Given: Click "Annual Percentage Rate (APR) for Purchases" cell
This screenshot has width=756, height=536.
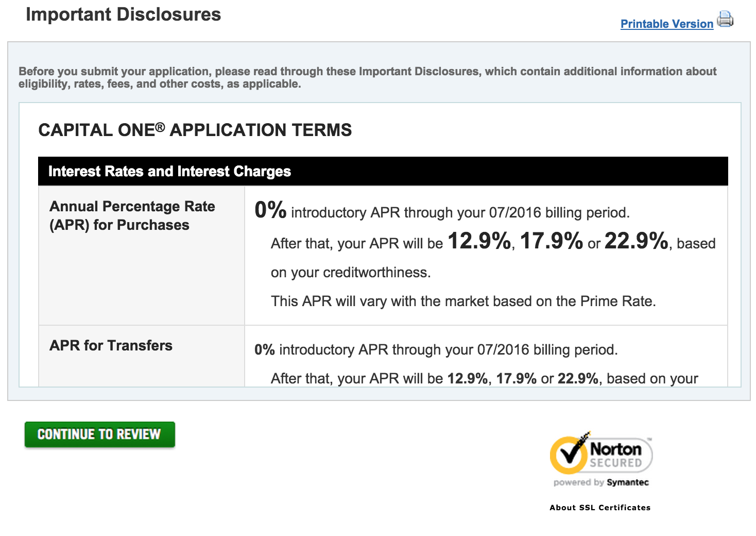Looking at the screenshot, I should (142, 256).
